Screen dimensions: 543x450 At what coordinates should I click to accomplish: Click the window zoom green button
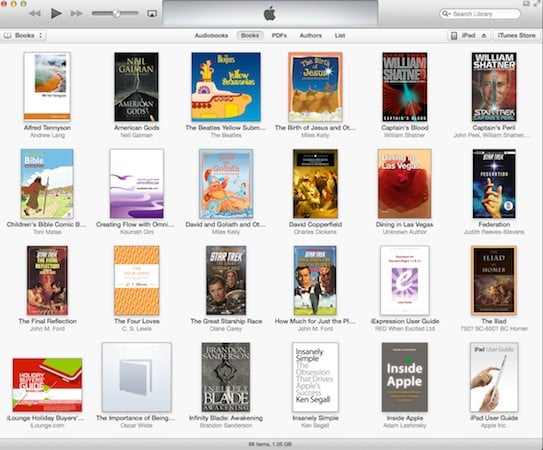coord(24,4)
